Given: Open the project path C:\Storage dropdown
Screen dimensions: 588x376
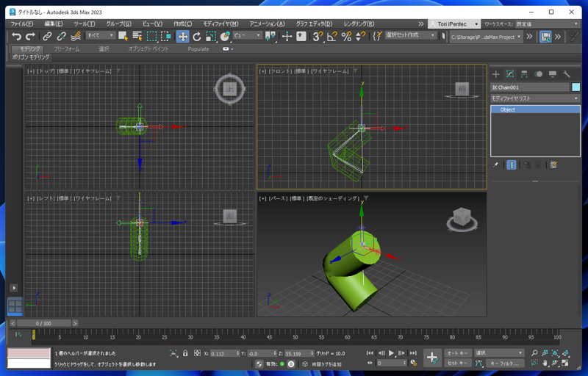Looking at the screenshot, I should (x=486, y=37).
